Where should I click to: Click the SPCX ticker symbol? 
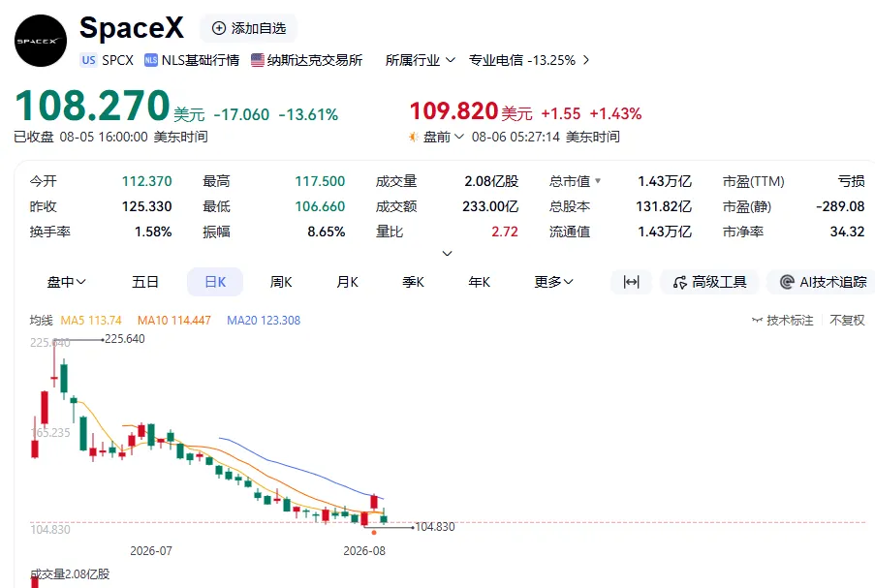click(x=118, y=60)
